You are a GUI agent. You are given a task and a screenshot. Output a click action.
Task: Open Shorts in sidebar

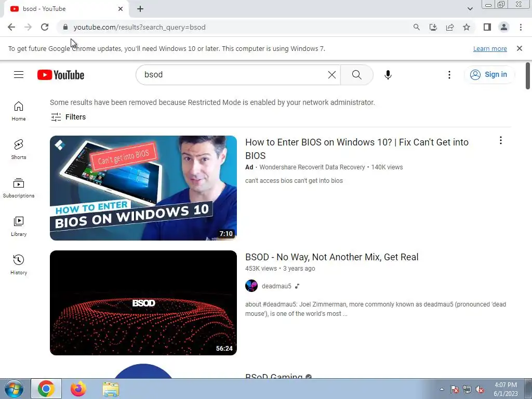coord(19,149)
